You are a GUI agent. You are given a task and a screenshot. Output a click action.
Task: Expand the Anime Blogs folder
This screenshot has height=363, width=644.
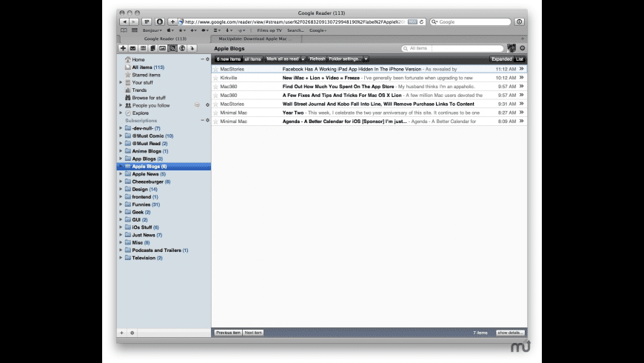pos(121,151)
